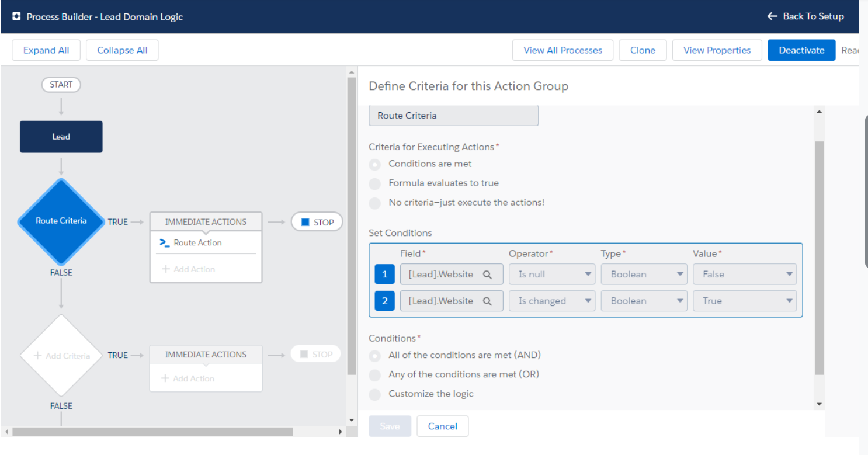Screen dimensions: 868x455
Task: Click the Back To Setup link
Action: point(805,16)
